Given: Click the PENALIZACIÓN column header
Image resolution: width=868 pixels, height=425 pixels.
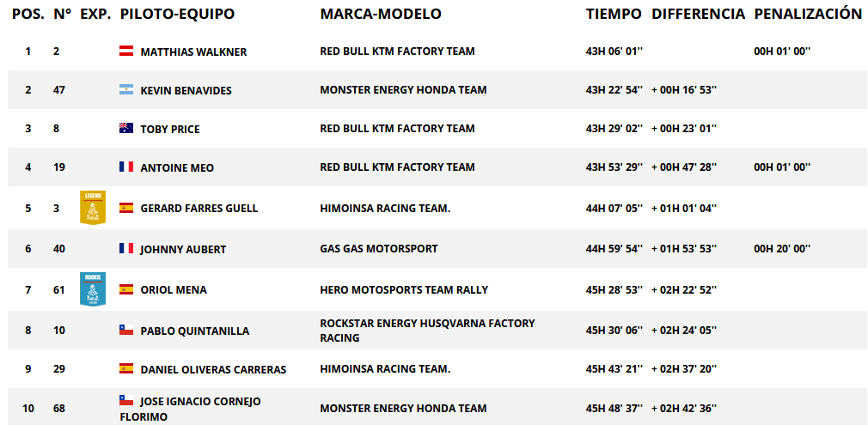Looking at the screenshot, I should coord(808,14).
